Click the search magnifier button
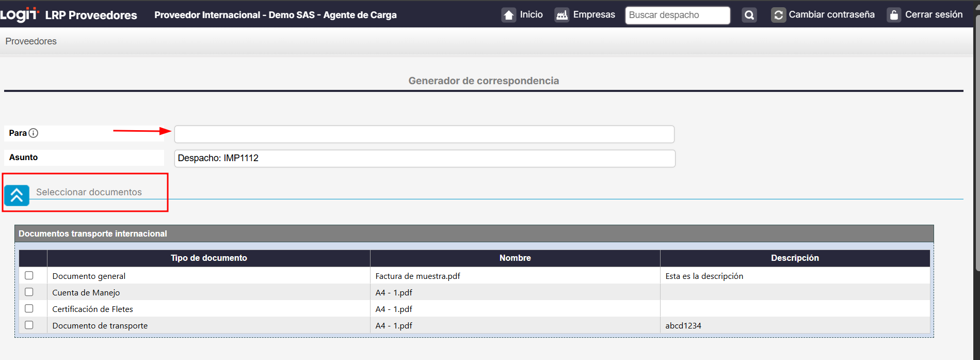 749,15
